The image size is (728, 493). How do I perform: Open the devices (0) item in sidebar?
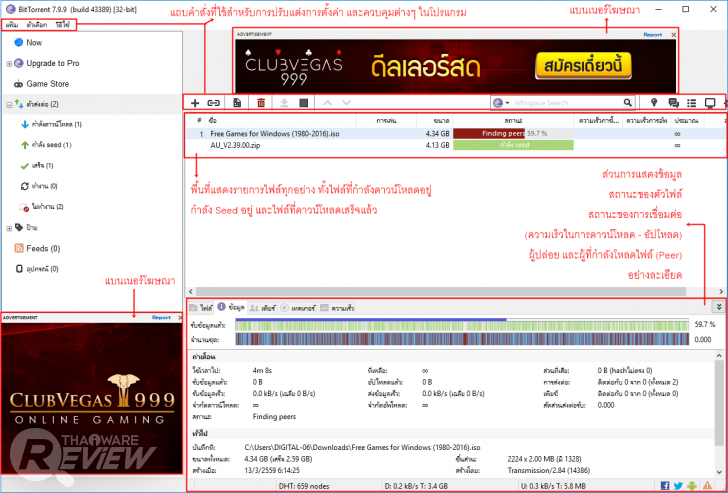[43, 269]
